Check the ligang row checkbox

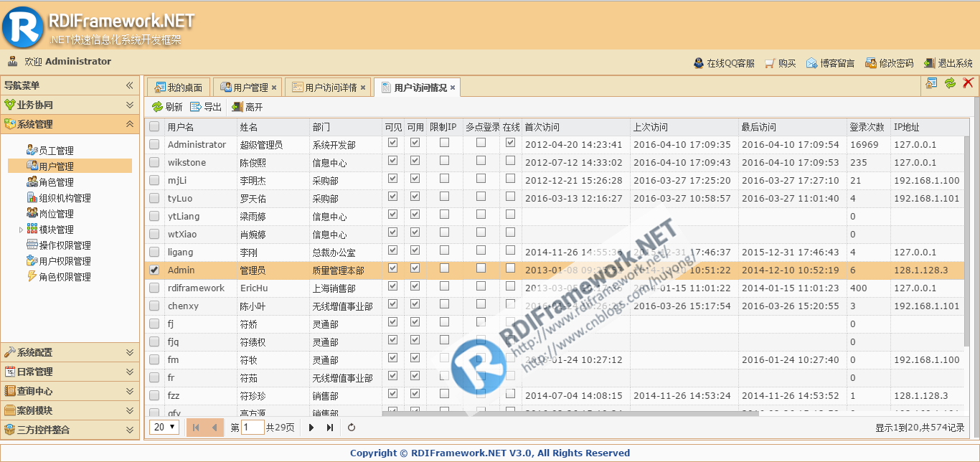(154, 252)
